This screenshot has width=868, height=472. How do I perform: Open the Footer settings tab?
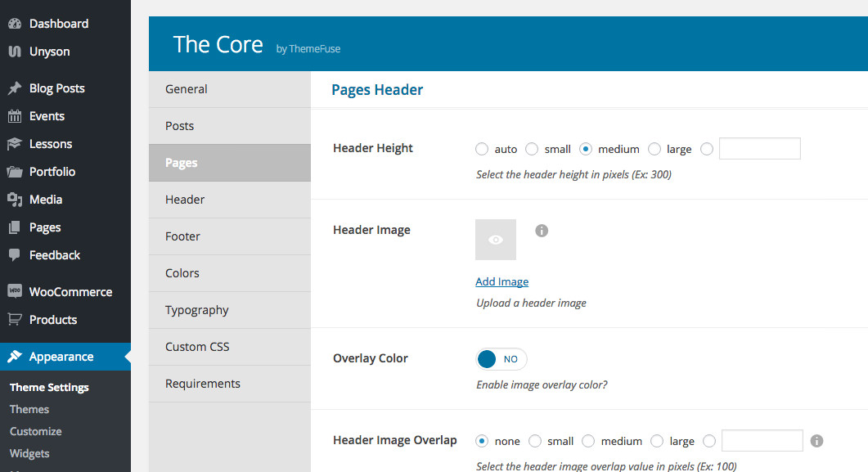230,236
